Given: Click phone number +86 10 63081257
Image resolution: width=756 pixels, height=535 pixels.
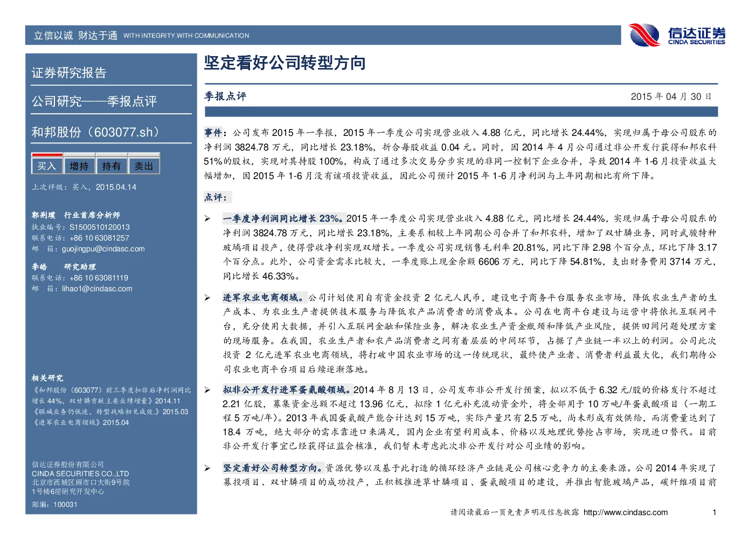Looking at the screenshot, I should (x=100, y=238).
